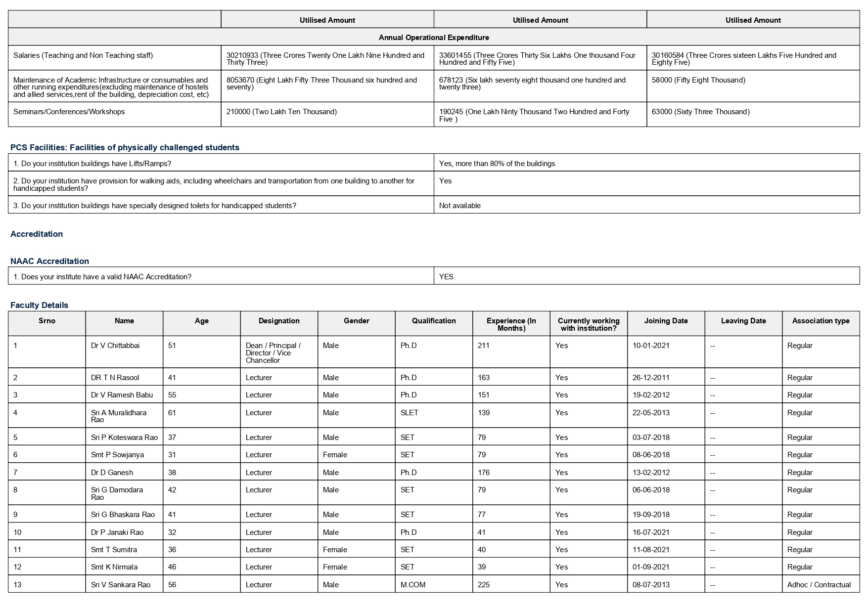Select faculty name Dr V Chittabbai
This screenshot has width=868, height=613.
point(115,346)
